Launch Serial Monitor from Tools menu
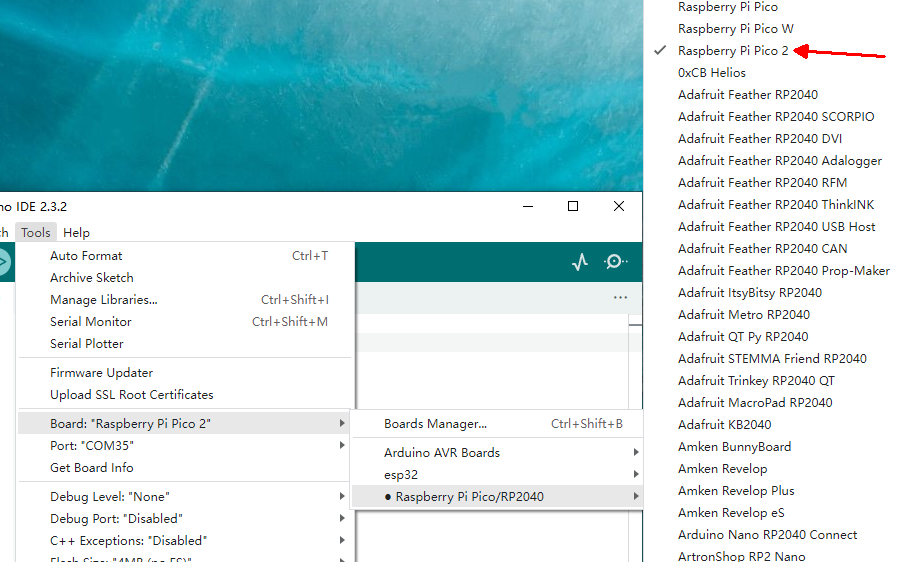The image size is (901, 562). 184,322
